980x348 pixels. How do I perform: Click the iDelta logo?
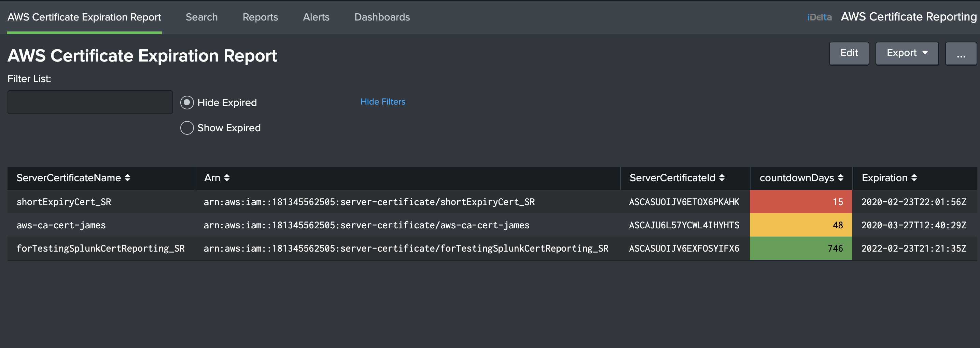(819, 17)
